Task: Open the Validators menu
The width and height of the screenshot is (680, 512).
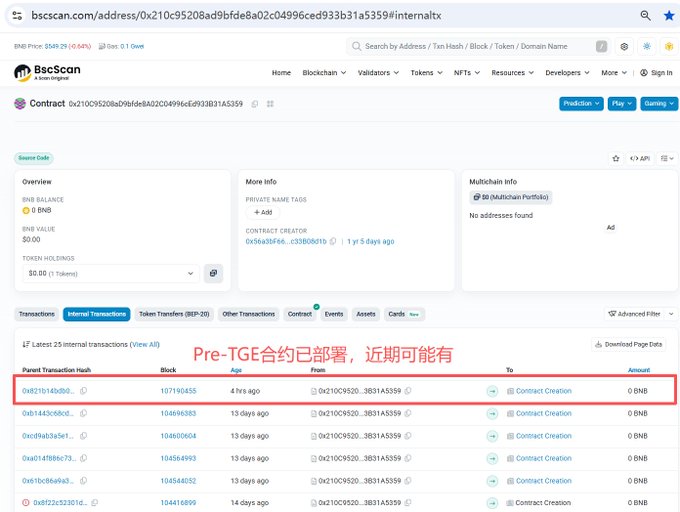Action: click(378, 73)
